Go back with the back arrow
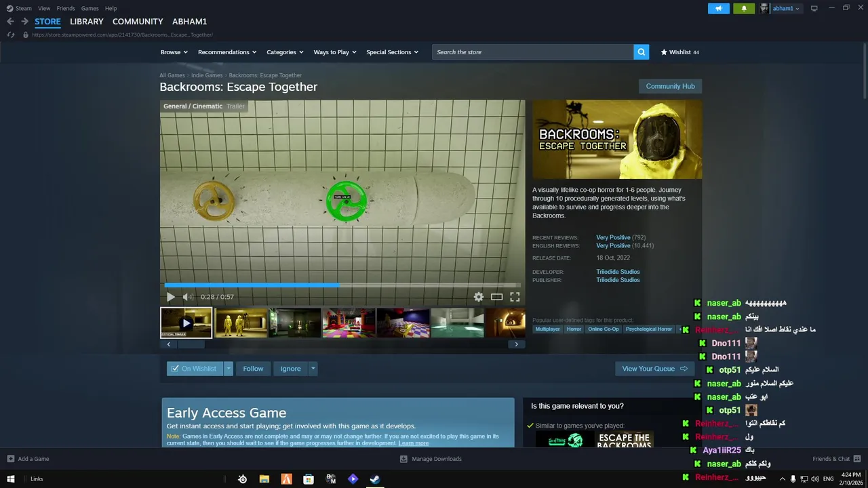This screenshot has width=868, height=488. pos(10,22)
